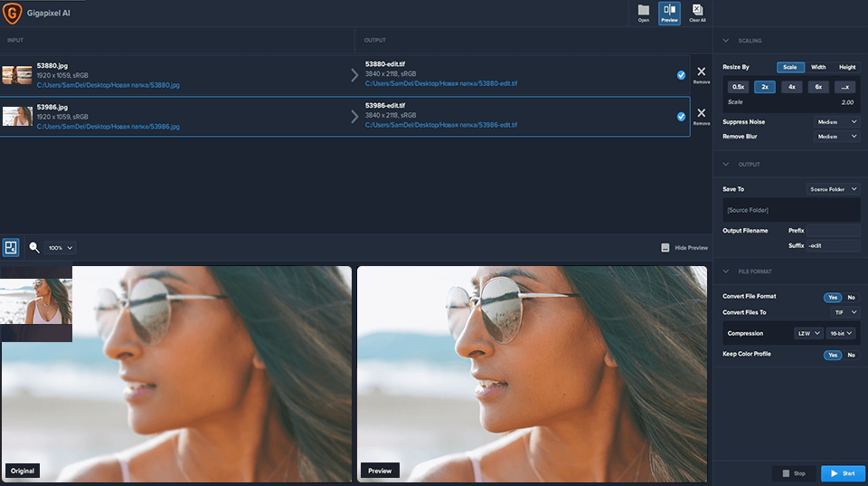Select the 0.5x scale option
The image size is (868, 486).
click(x=739, y=87)
